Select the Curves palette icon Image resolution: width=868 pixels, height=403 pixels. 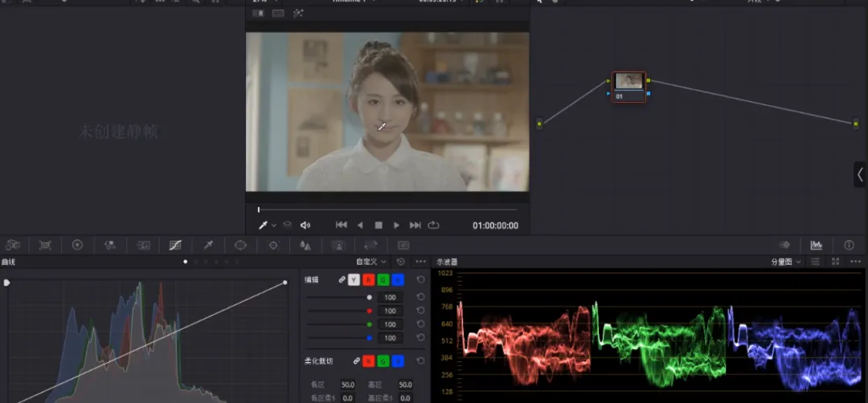175,245
